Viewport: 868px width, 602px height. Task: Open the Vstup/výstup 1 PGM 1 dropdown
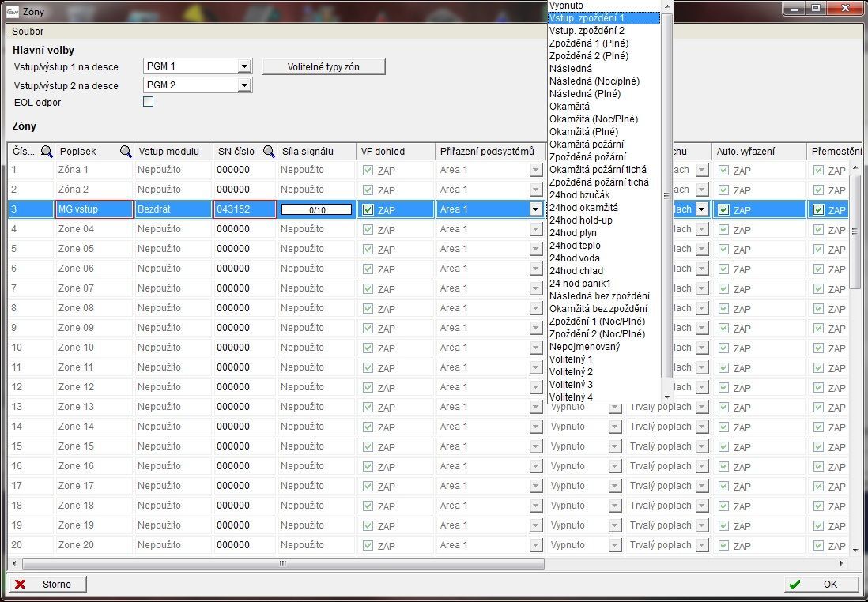243,66
